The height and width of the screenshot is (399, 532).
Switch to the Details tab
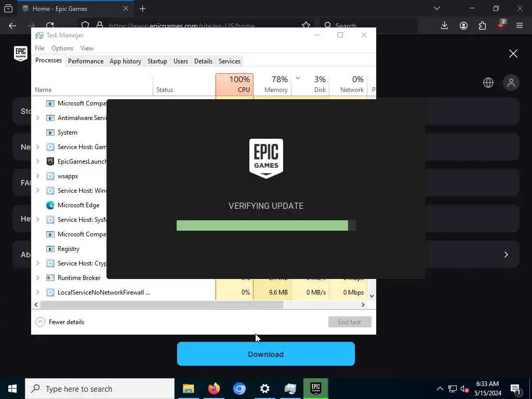(203, 61)
